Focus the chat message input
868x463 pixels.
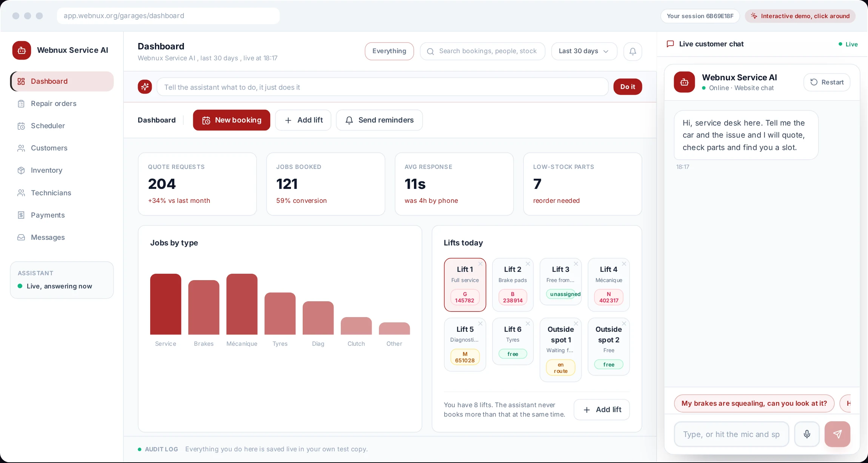(731, 434)
